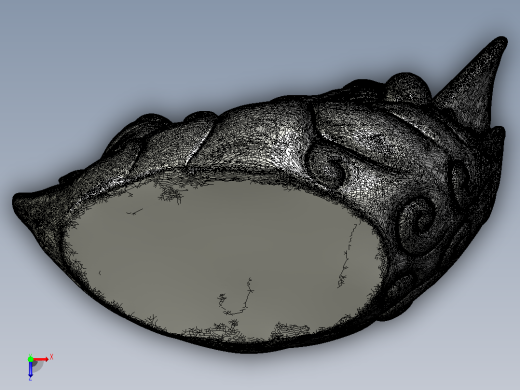Click the green Y axis dot on the triad

(x=30, y=359)
